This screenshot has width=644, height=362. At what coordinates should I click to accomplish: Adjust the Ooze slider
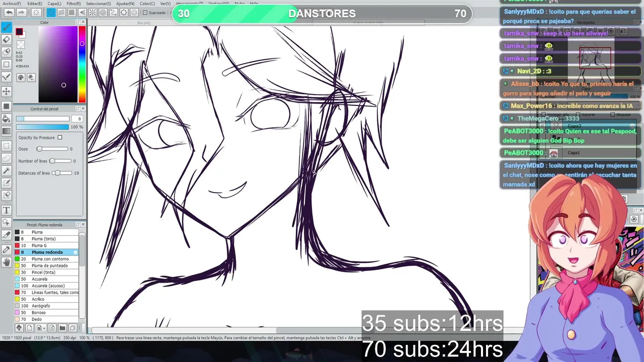tap(52, 149)
